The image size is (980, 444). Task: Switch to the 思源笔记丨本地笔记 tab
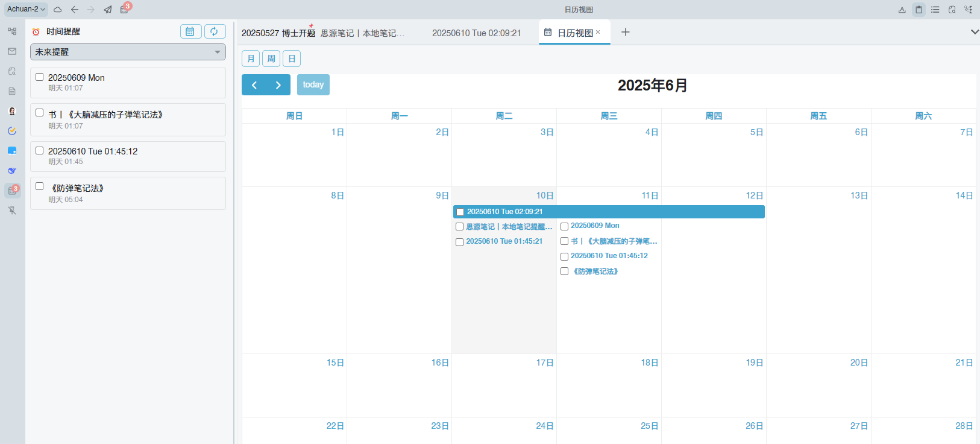(x=362, y=33)
